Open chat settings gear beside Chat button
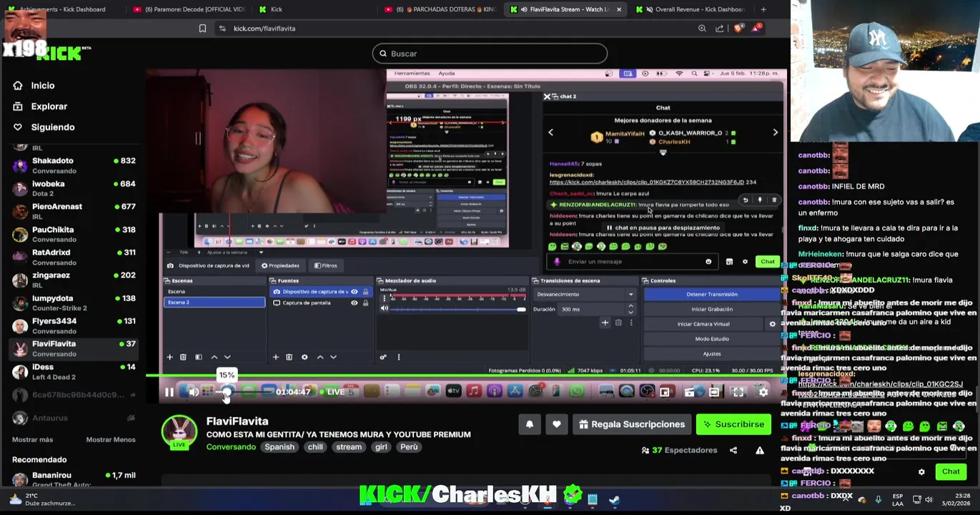The height and width of the screenshot is (515, 980). (x=921, y=472)
